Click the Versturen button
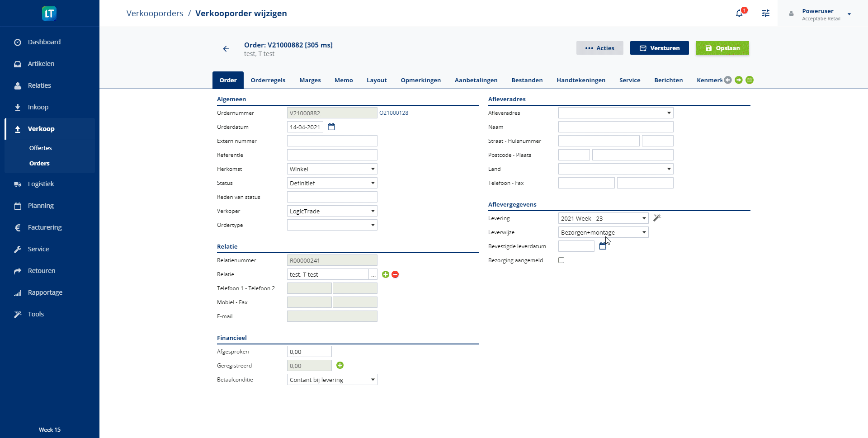The image size is (868, 438). [x=659, y=48]
